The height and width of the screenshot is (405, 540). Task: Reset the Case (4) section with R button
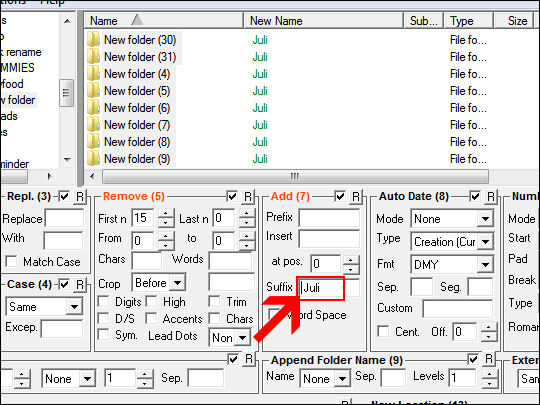pyautogui.click(x=80, y=284)
